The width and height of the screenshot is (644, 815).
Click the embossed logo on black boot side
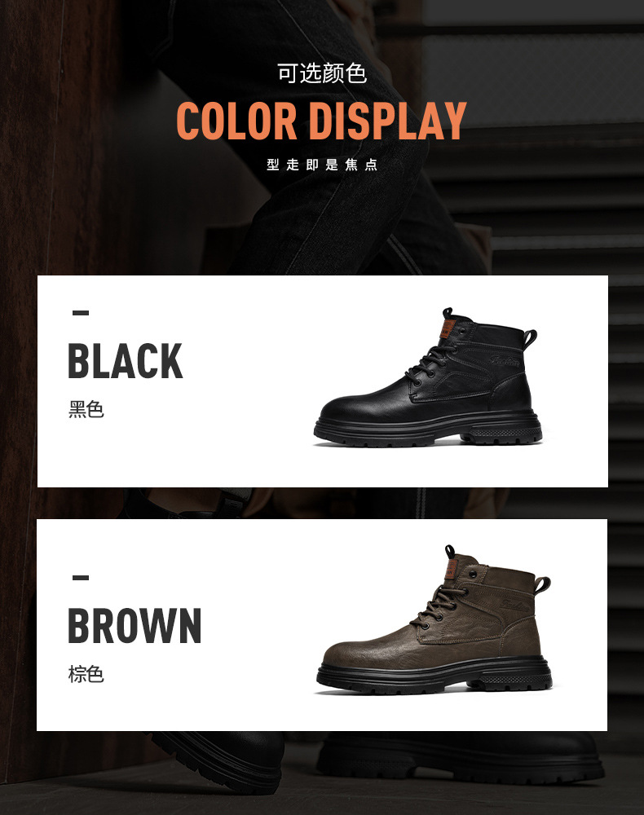tap(505, 360)
